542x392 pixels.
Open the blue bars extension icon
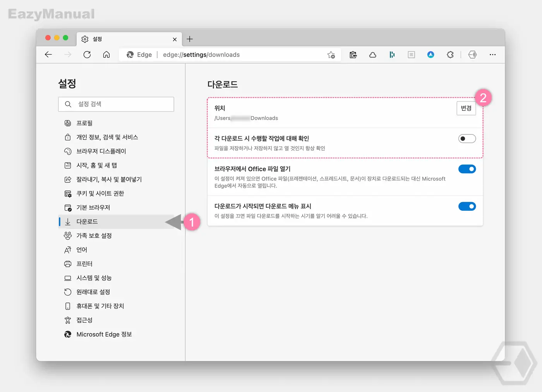[392, 55]
